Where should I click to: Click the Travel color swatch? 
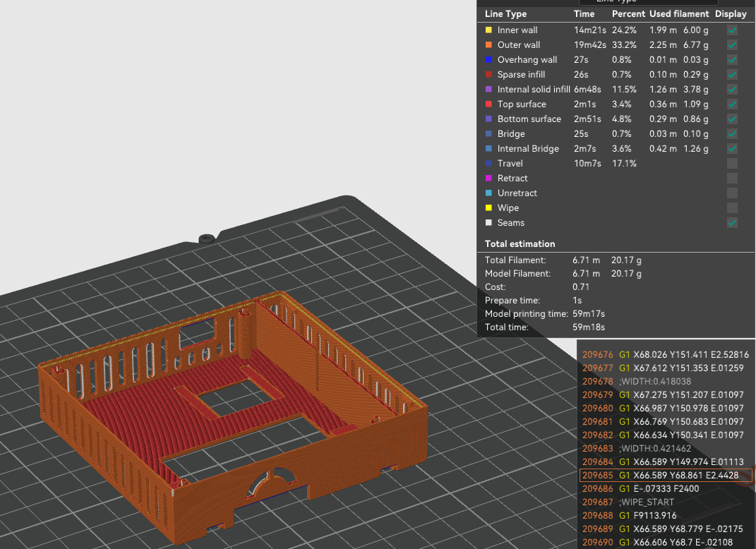[488, 164]
